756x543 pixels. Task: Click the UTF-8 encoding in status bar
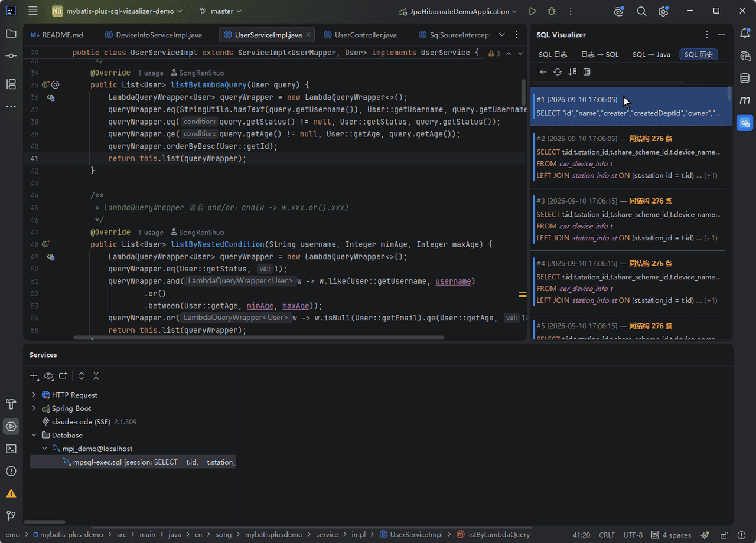pos(633,535)
